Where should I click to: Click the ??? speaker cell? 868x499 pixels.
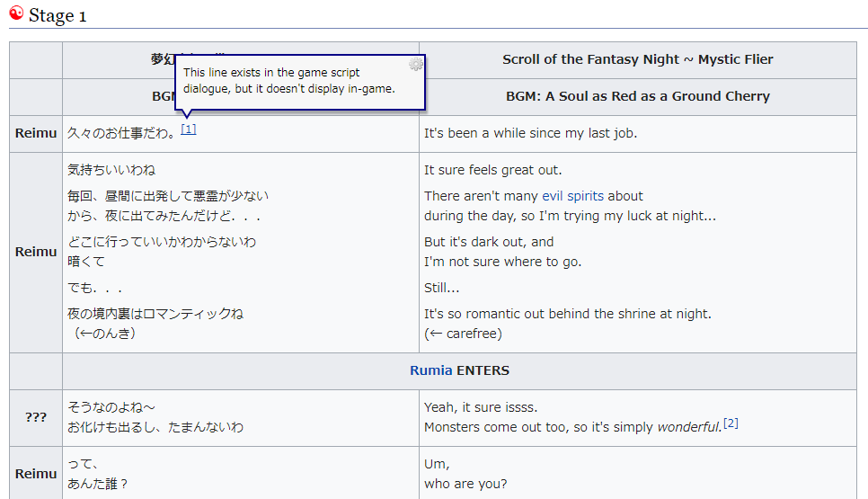pos(36,417)
